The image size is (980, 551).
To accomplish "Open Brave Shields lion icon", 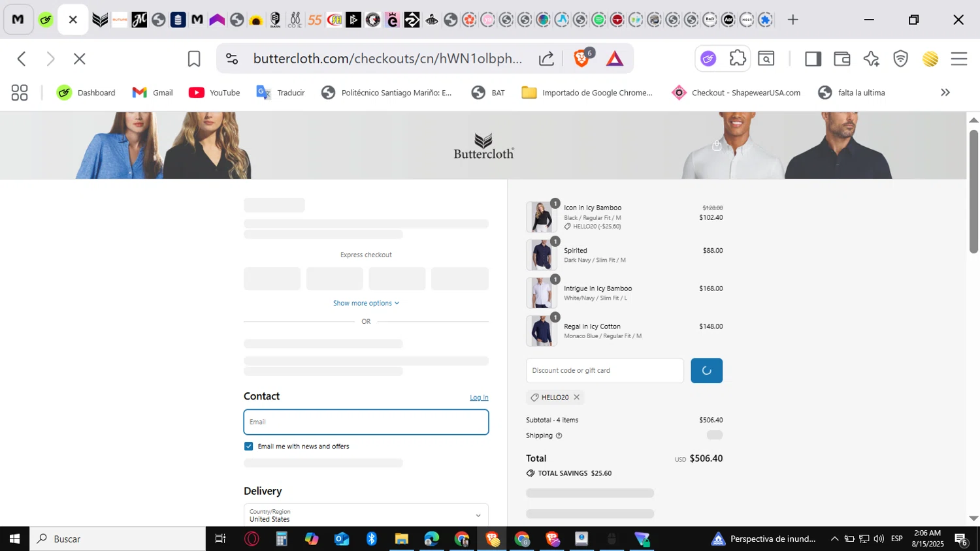I will pyautogui.click(x=581, y=59).
